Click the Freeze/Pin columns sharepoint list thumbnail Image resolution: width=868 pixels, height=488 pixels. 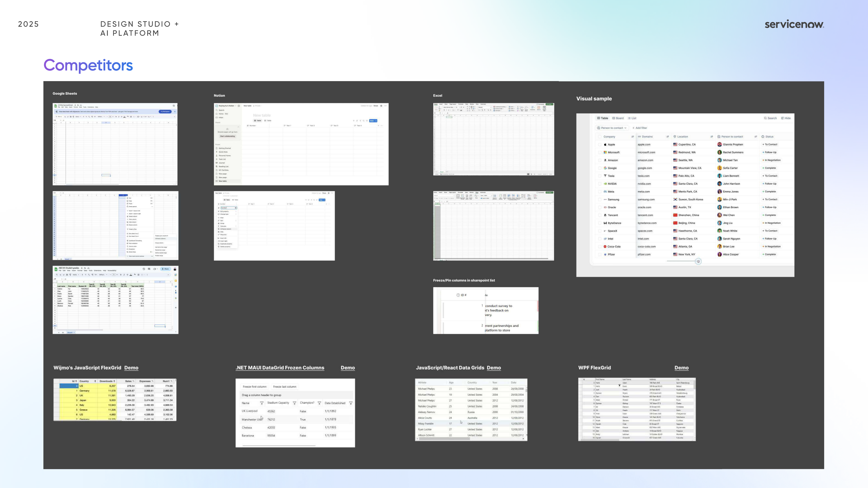486,311
